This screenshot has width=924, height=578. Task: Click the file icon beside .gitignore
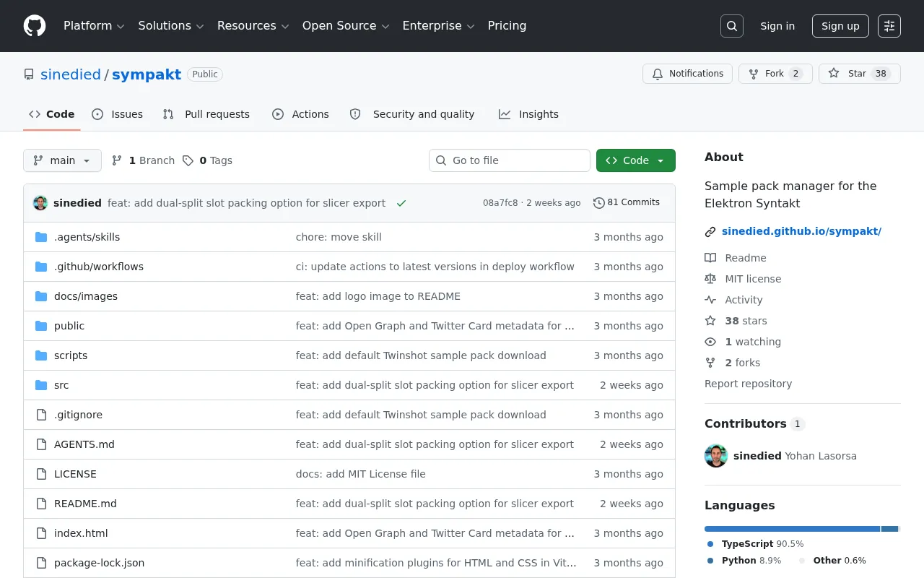(41, 415)
